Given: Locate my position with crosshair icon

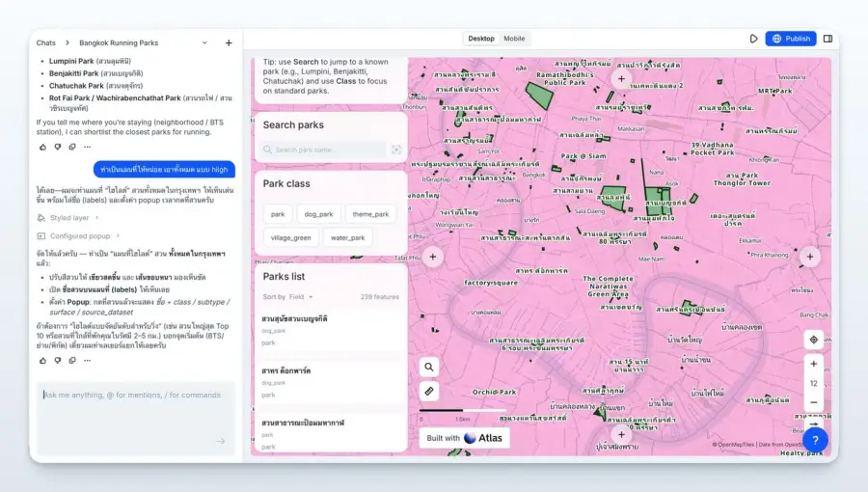Looking at the screenshot, I should coord(814,340).
